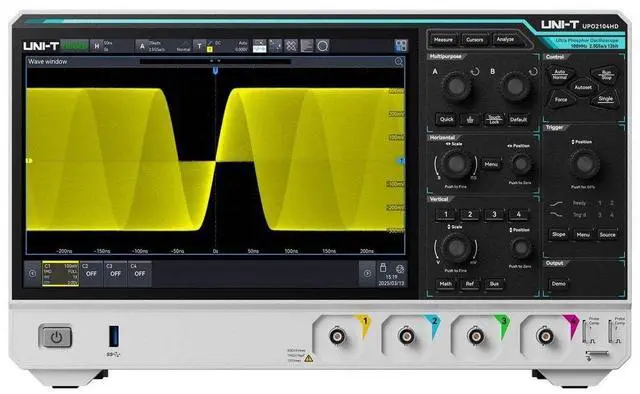Tap the Trigger Slope button
This screenshot has width=640, height=394.
click(x=559, y=235)
